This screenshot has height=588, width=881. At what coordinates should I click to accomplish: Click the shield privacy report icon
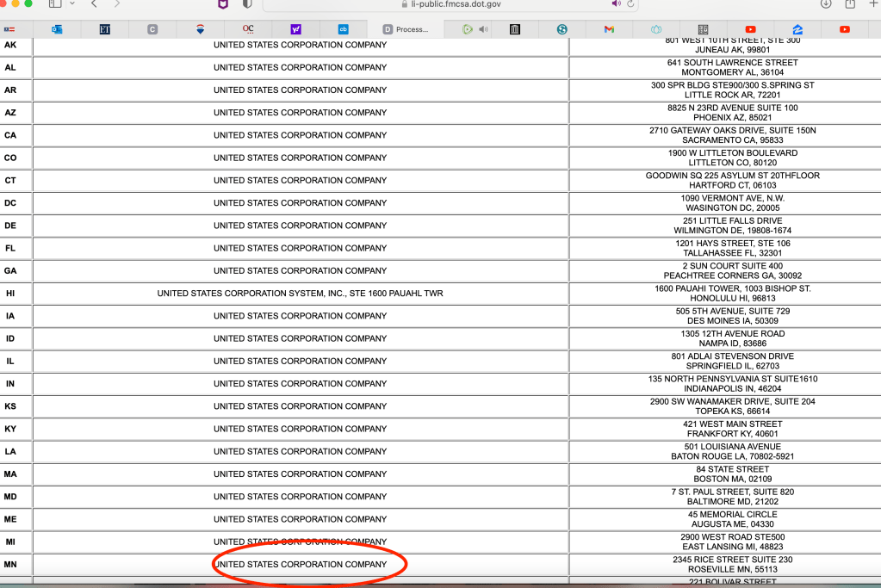(247, 4)
